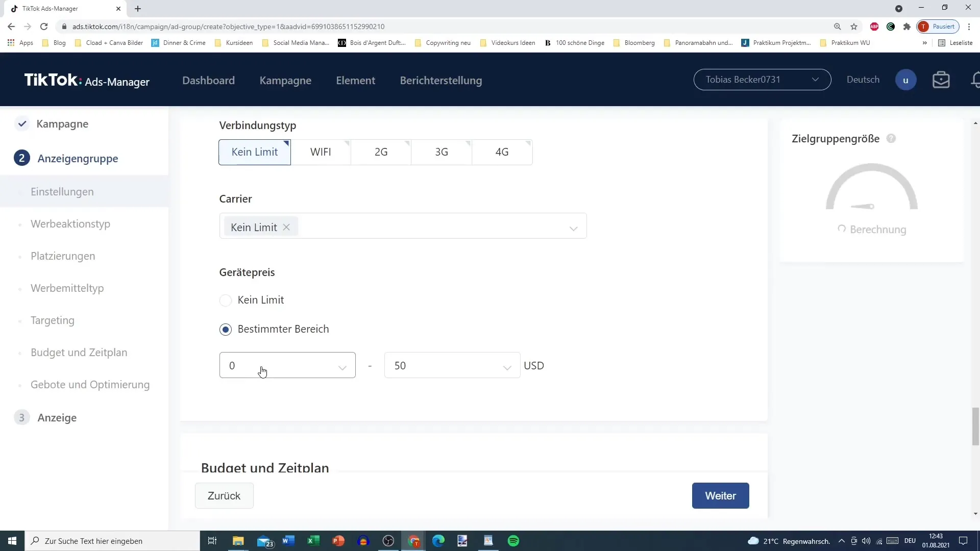The width and height of the screenshot is (980, 551).
Task: Jump to Werbeaktionstyp section
Action: tap(70, 224)
